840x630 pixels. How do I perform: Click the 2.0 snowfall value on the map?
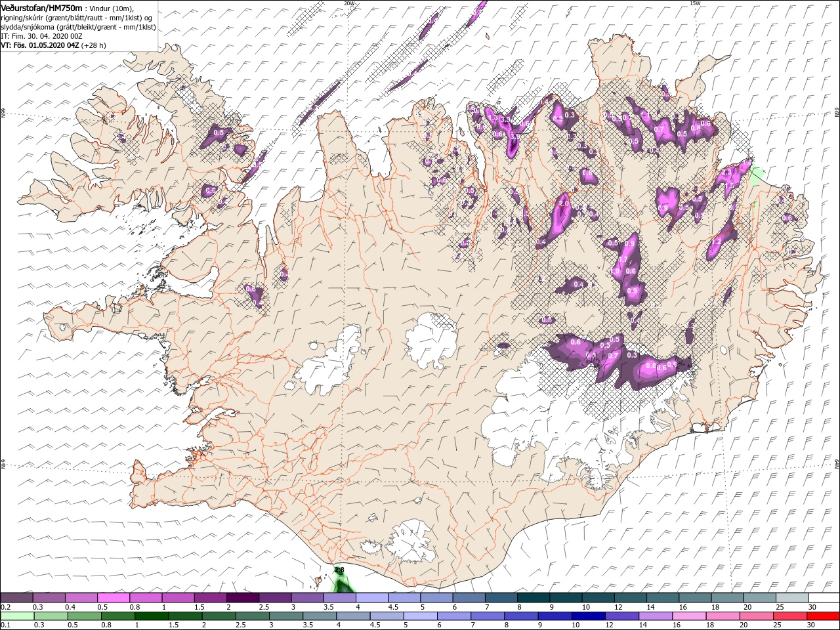pyautogui.click(x=564, y=203)
